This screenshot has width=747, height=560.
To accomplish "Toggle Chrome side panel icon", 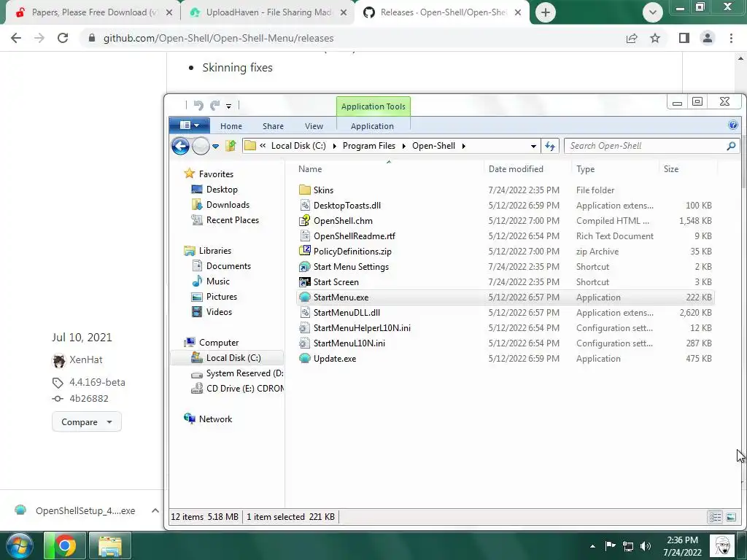I will pyautogui.click(x=684, y=38).
